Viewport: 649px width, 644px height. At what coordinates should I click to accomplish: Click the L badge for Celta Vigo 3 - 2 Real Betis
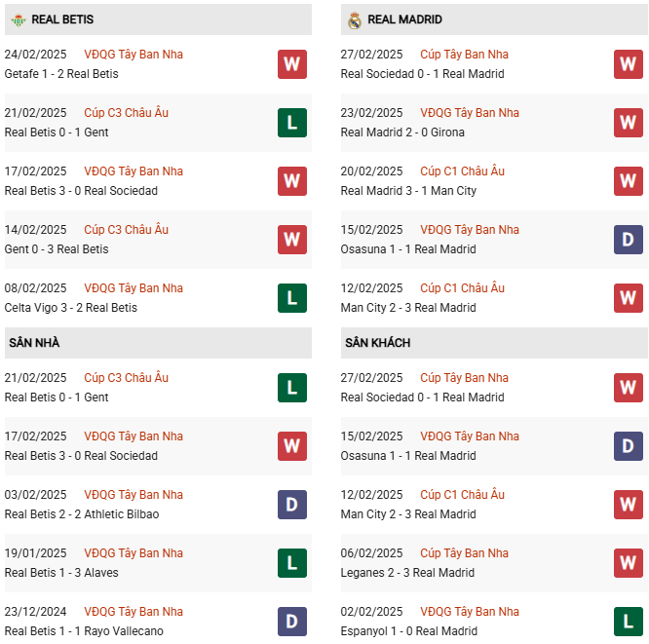point(292,298)
